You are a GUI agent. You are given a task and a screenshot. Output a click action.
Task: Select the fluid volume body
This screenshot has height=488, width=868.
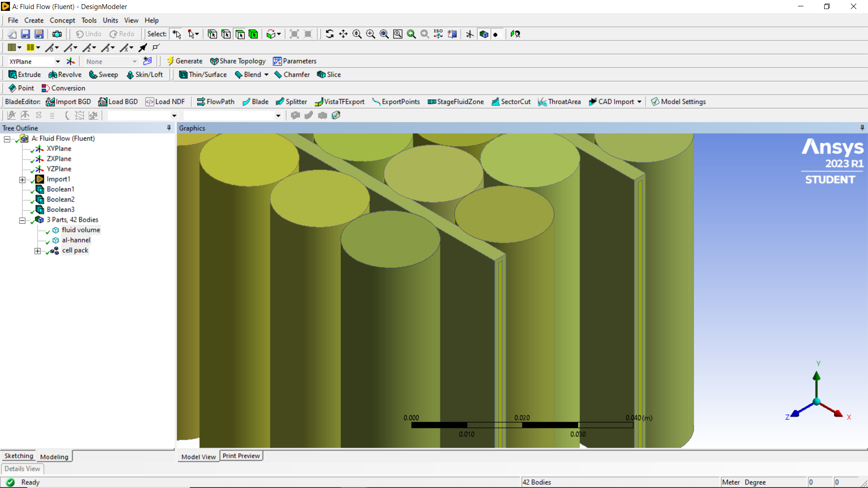[x=80, y=230]
